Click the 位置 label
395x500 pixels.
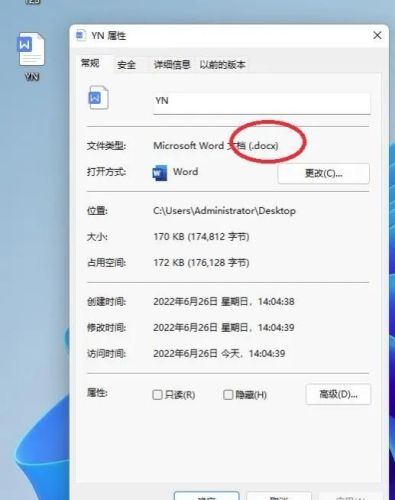[x=97, y=211]
